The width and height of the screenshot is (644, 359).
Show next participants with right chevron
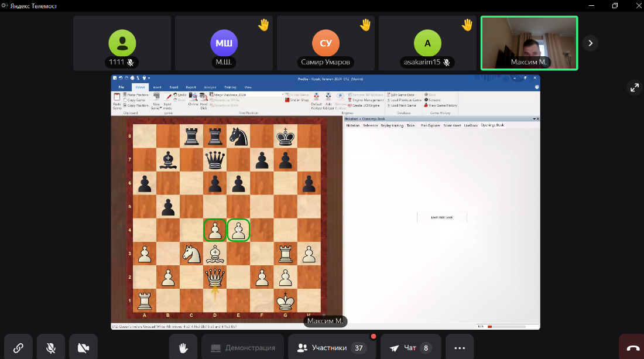pos(590,43)
